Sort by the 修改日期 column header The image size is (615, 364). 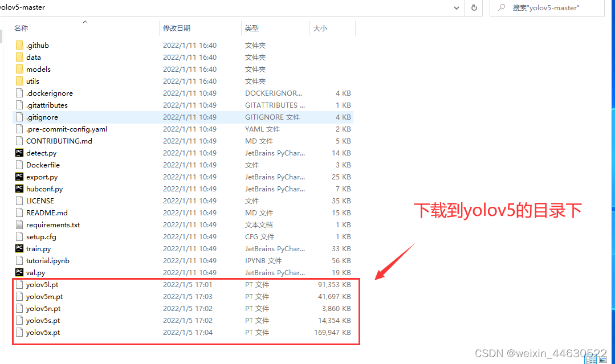point(177,28)
